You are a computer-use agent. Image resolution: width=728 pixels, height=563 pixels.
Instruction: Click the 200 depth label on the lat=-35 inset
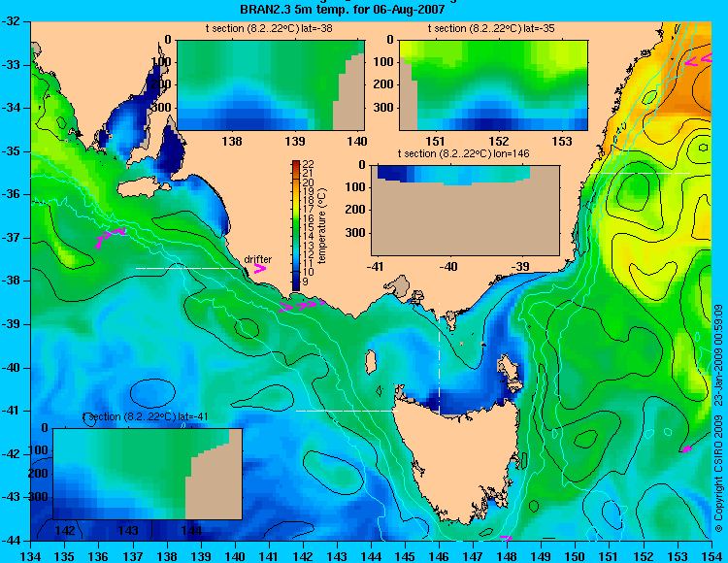[384, 84]
